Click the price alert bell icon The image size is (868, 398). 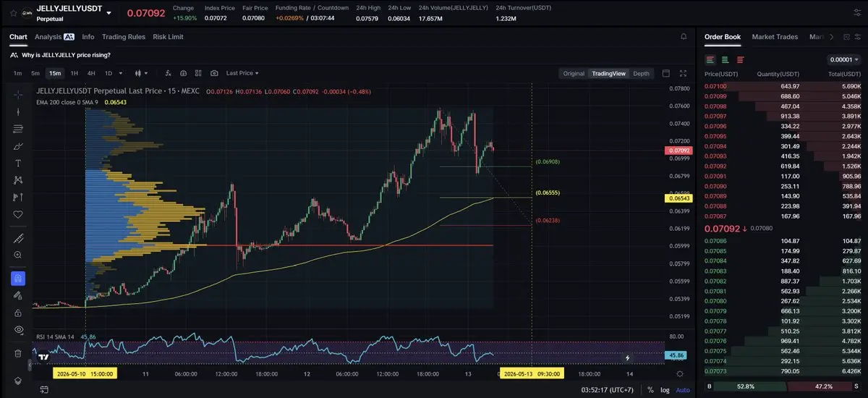(684, 37)
